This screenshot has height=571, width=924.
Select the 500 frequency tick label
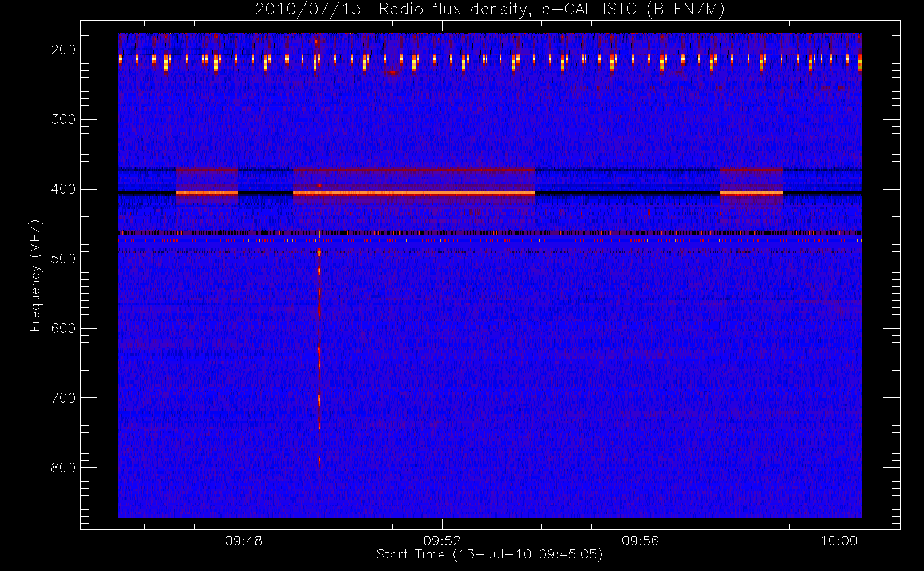(63, 259)
